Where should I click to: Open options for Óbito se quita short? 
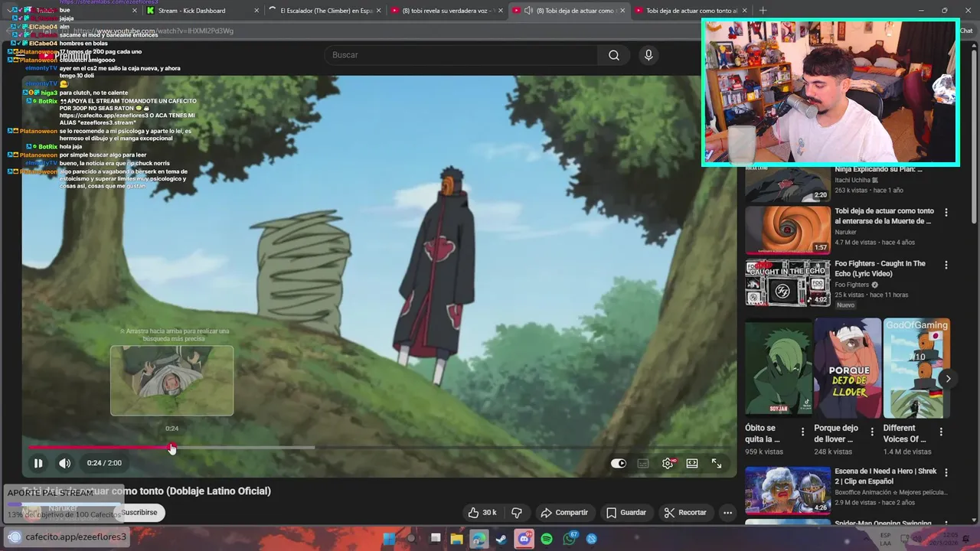[802, 432]
